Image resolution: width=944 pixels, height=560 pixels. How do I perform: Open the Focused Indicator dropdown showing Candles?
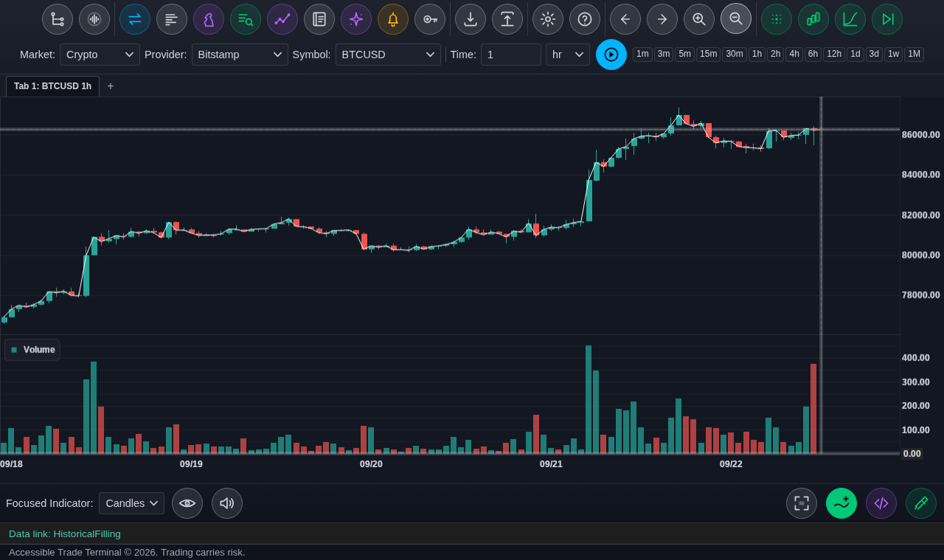pyautogui.click(x=131, y=503)
